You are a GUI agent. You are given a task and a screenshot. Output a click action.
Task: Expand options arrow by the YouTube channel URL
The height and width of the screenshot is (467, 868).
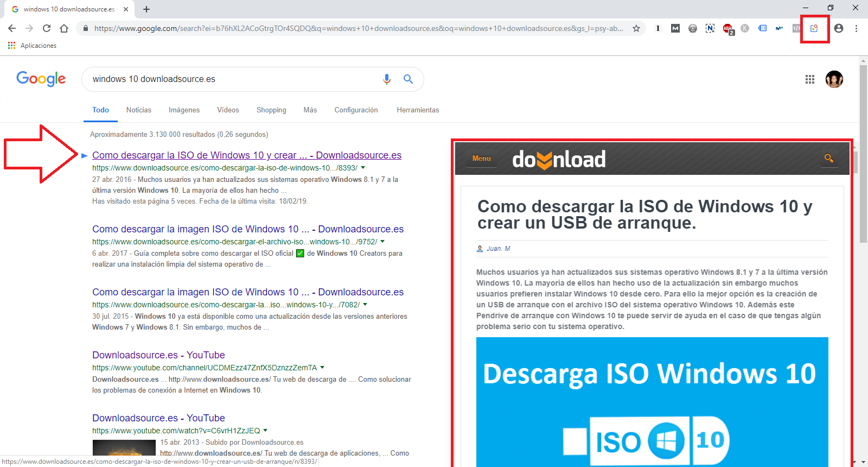point(322,368)
